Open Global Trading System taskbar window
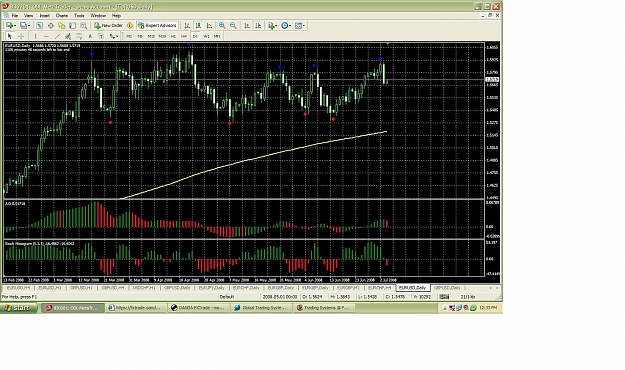 pos(261,308)
